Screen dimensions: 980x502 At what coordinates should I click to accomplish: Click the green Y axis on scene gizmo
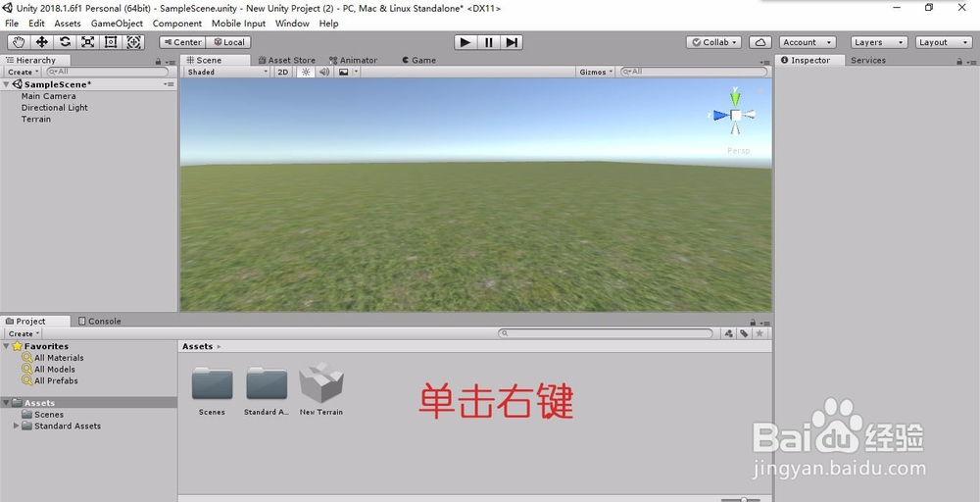(736, 97)
